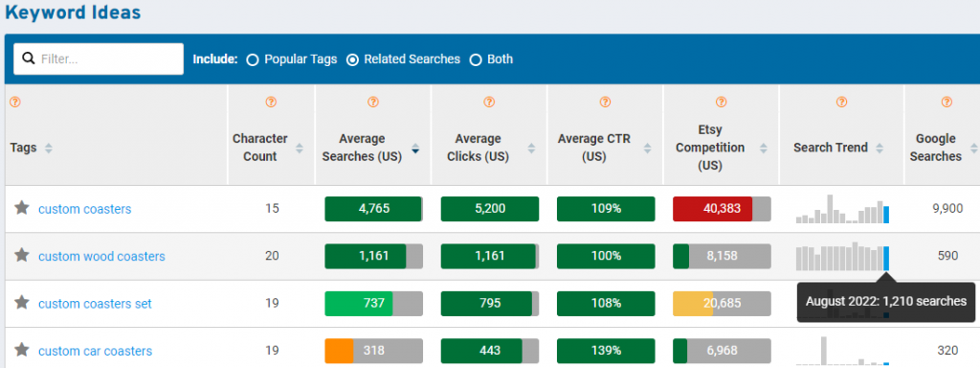This screenshot has width=980, height=368.
Task: Sort by Average Searches (US)
Action: point(415,149)
